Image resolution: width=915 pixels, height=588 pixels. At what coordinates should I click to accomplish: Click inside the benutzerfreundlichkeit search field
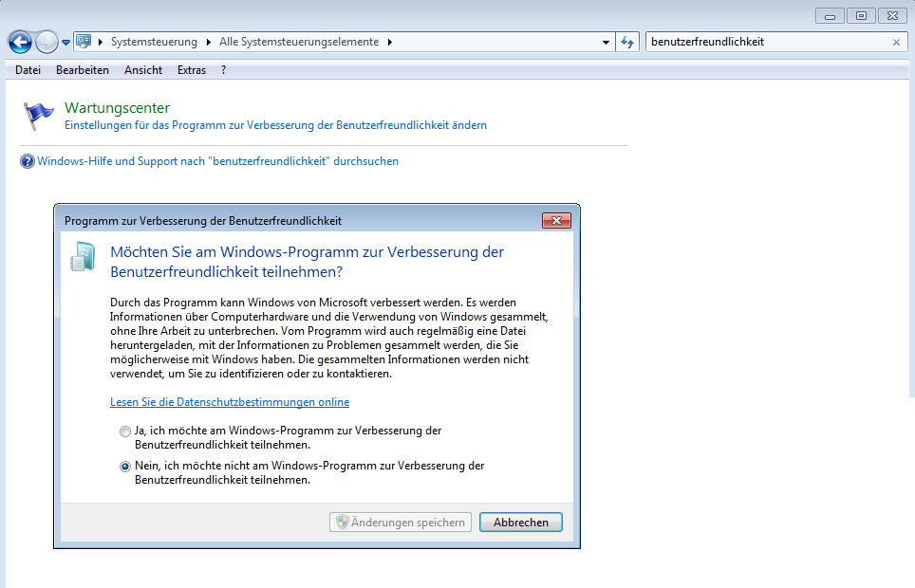[x=764, y=42]
